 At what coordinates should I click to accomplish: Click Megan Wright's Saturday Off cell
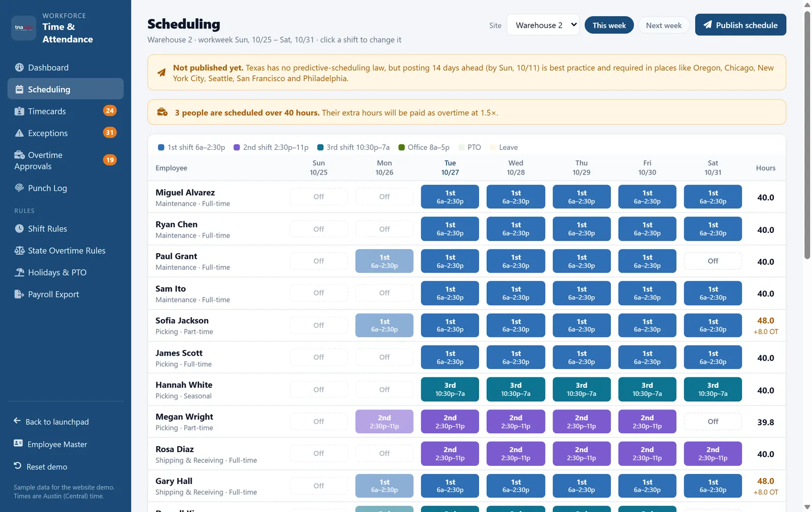[713, 421]
